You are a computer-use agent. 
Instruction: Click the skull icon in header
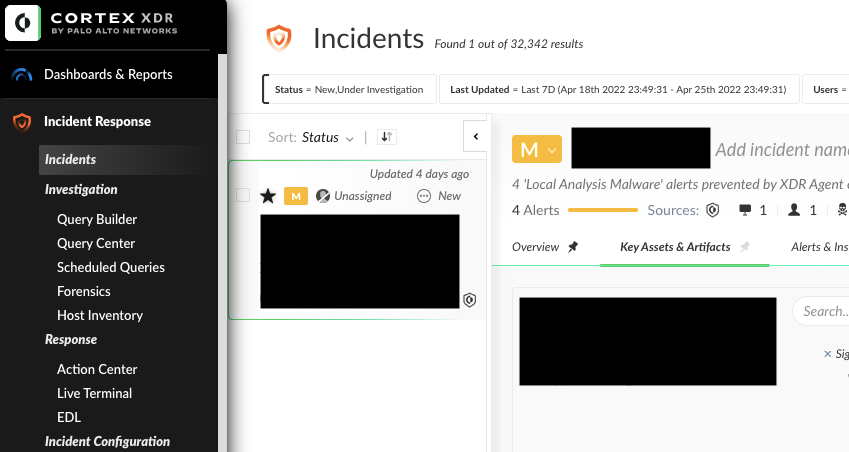[x=843, y=209]
